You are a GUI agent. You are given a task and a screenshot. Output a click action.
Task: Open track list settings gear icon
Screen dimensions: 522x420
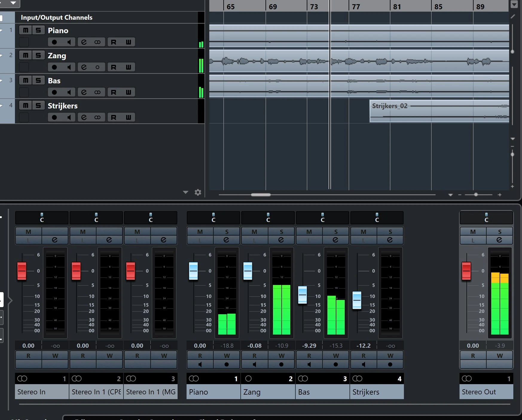point(198,192)
